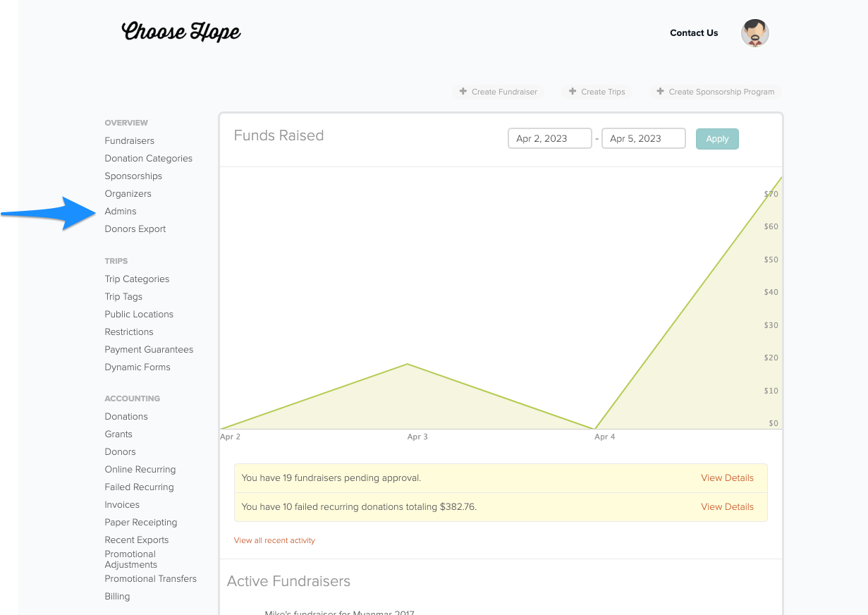The height and width of the screenshot is (615, 868).
Task: Open Donation Categories in the sidebar
Action: (149, 159)
